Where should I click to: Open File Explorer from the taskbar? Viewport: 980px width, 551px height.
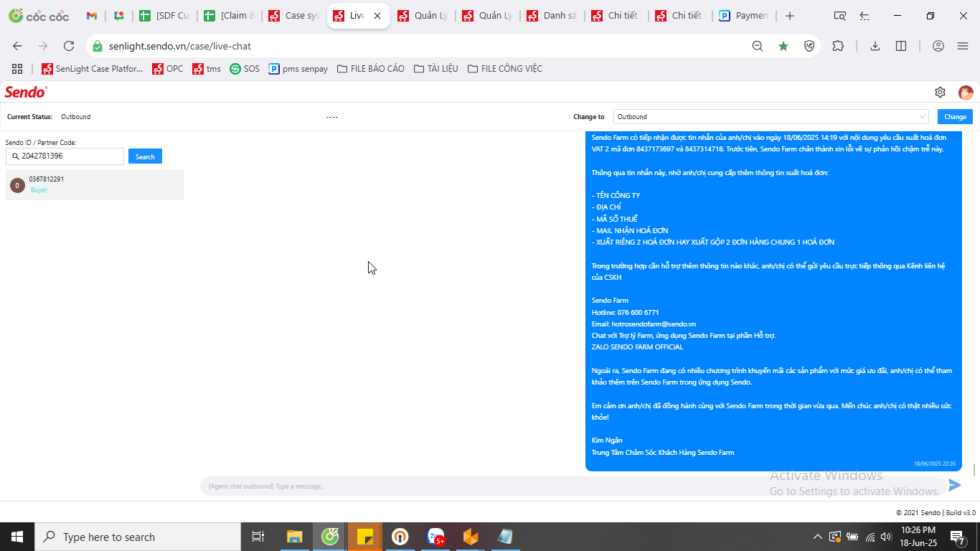click(295, 537)
